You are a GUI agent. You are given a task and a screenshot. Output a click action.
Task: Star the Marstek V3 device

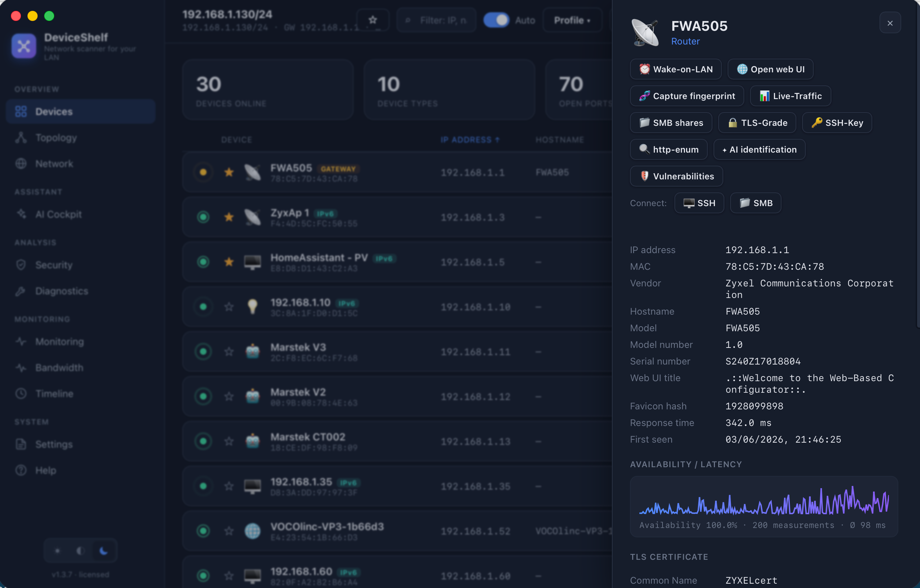(x=229, y=351)
